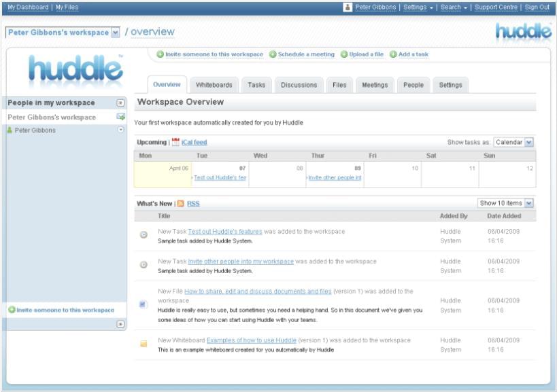
Task: Click the green plus icon beside Upload a file
Action: coord(344,54)
